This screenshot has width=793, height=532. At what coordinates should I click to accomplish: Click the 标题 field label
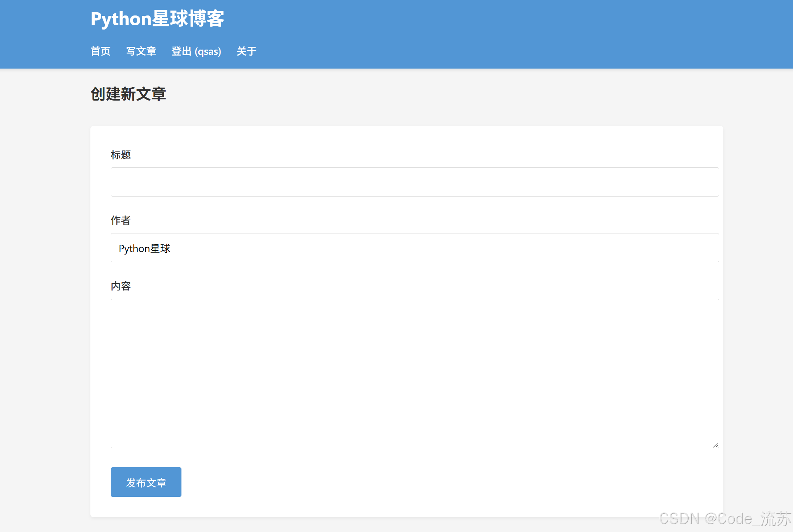coord(121,155)
